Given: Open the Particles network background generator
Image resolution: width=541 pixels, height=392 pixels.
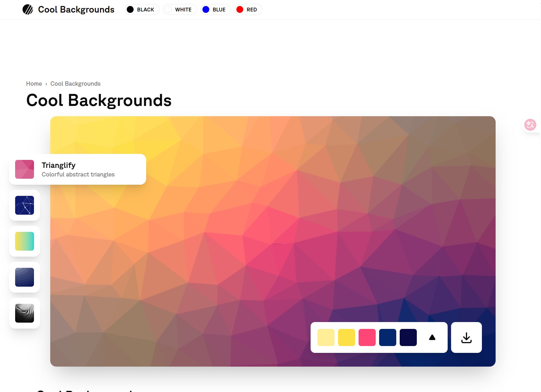Looking at the screenshot, I should [x=25, y=205].
